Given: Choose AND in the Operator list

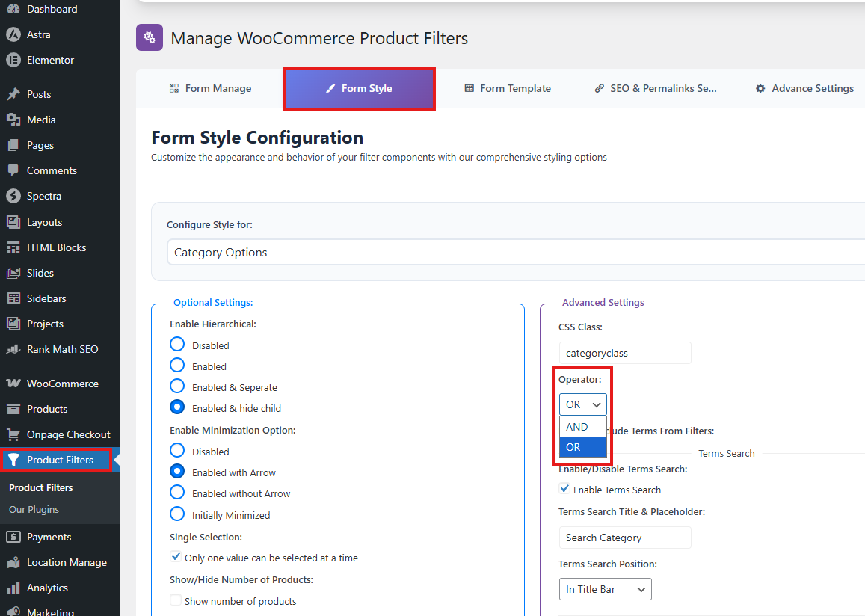Looking at the screenshot, I should [582, 427].
